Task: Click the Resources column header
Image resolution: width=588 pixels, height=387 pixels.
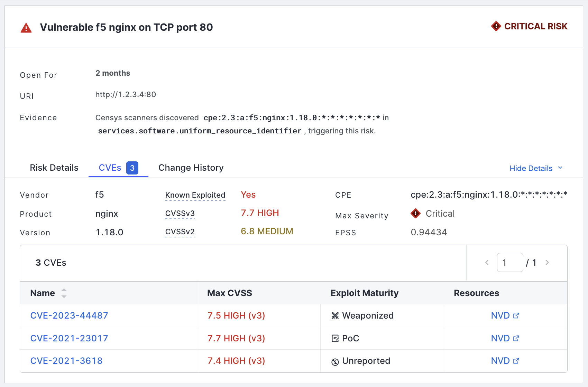Action: click(476, 293)
